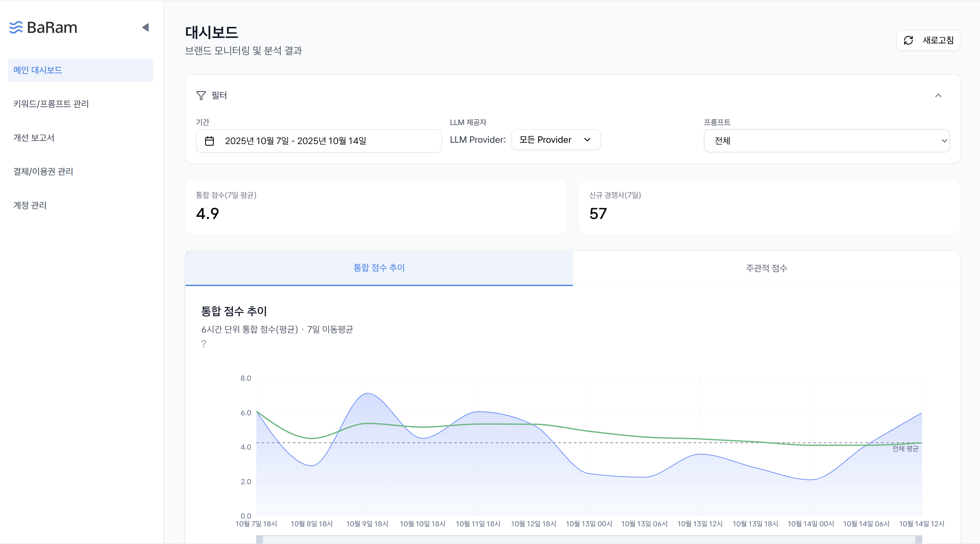Click the 신규 경쟁사(7일) stat card
980x544 pixels.
pyautogui.click(x=770, y=207)
